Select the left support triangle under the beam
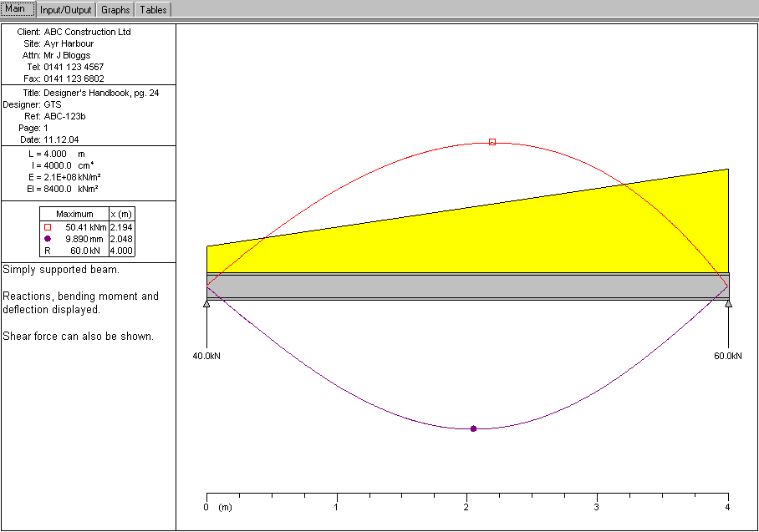The height and width of the screenshot is (532, 759). [x=206, y=304]
